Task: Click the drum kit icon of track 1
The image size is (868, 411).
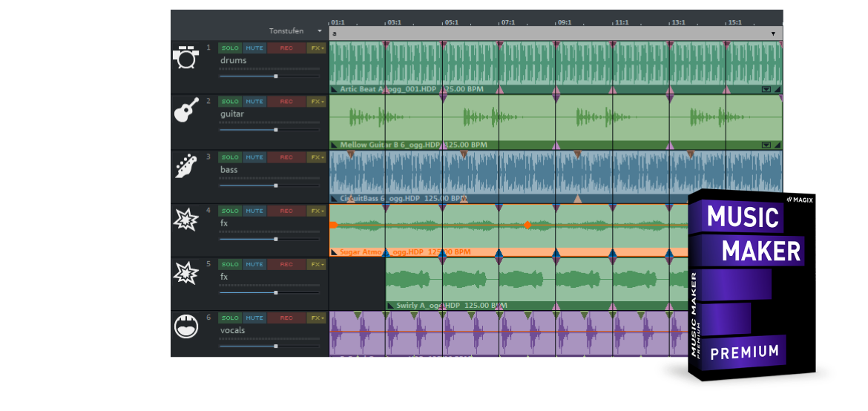Action: pyautogui.click(x=185, y=57)
